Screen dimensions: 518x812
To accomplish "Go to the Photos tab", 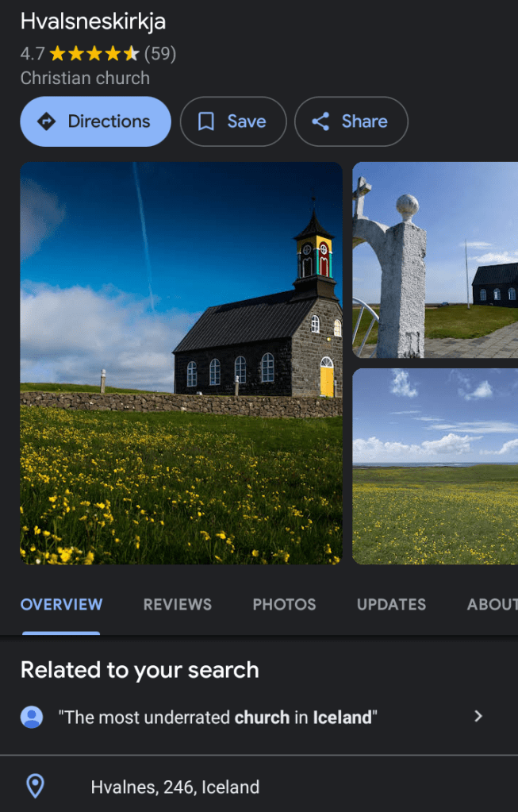I will pos(284,604).
